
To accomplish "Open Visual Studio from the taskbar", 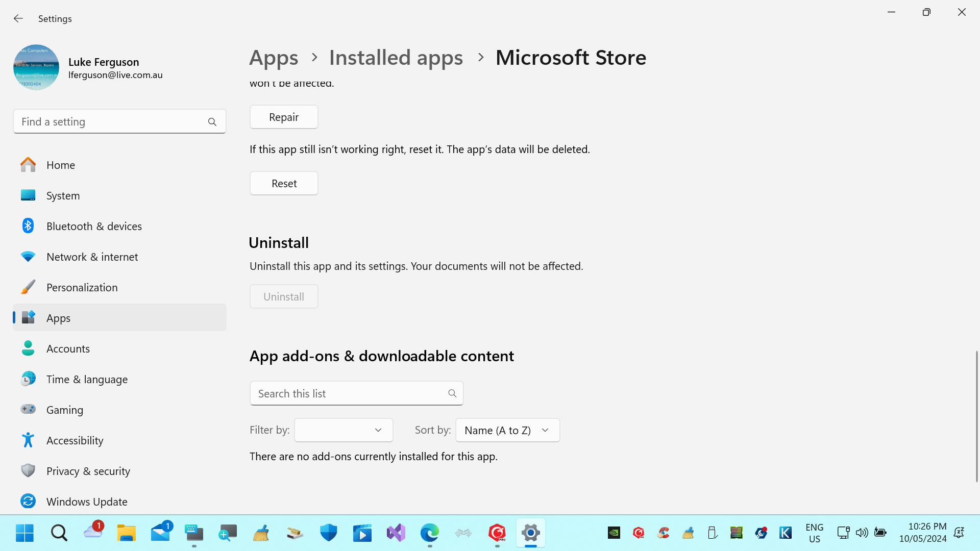I will tap(396, 533).
